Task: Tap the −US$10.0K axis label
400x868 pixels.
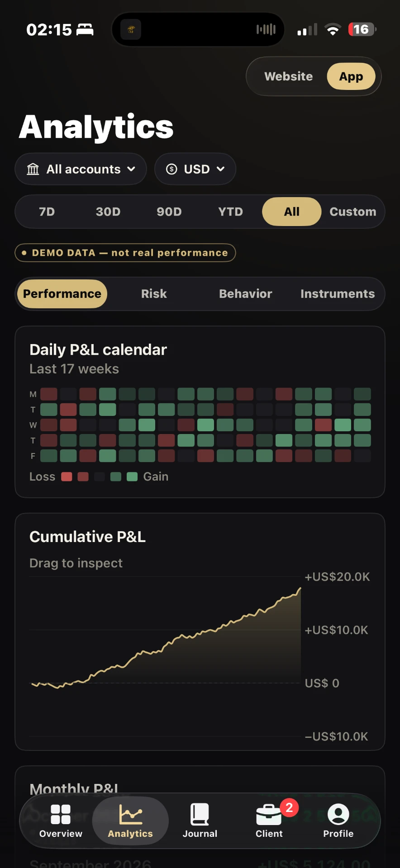Action: [336, 736]
